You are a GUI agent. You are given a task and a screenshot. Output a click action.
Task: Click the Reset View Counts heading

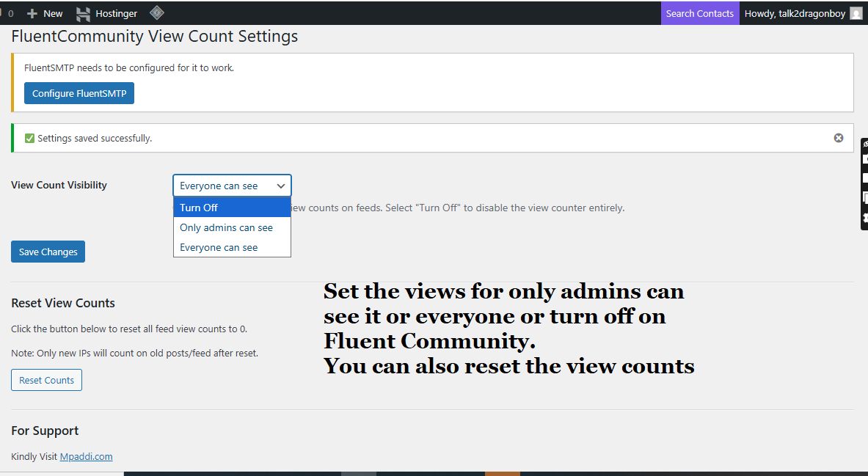coord(63,303)
